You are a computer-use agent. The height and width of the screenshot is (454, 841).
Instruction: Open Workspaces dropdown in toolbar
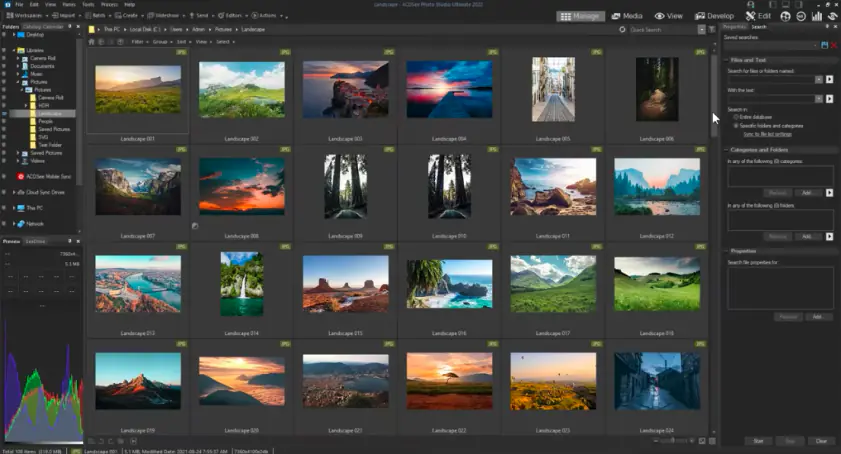tap(26, 16)
